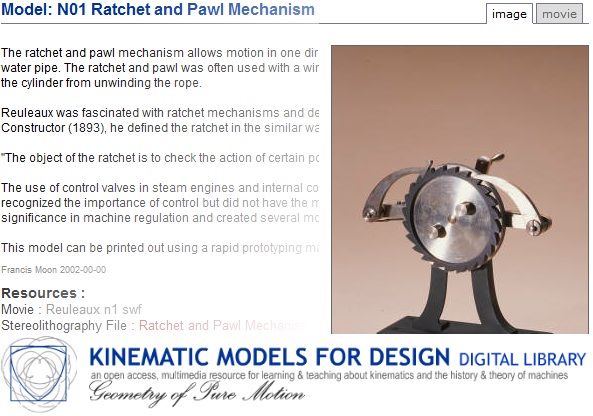Switch to the image tab
This screenshot has height=416, width=593.
coord(509,14)
